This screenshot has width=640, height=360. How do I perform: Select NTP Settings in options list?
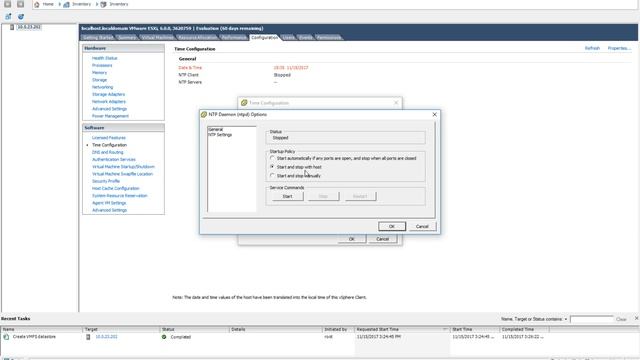[220, 135]
